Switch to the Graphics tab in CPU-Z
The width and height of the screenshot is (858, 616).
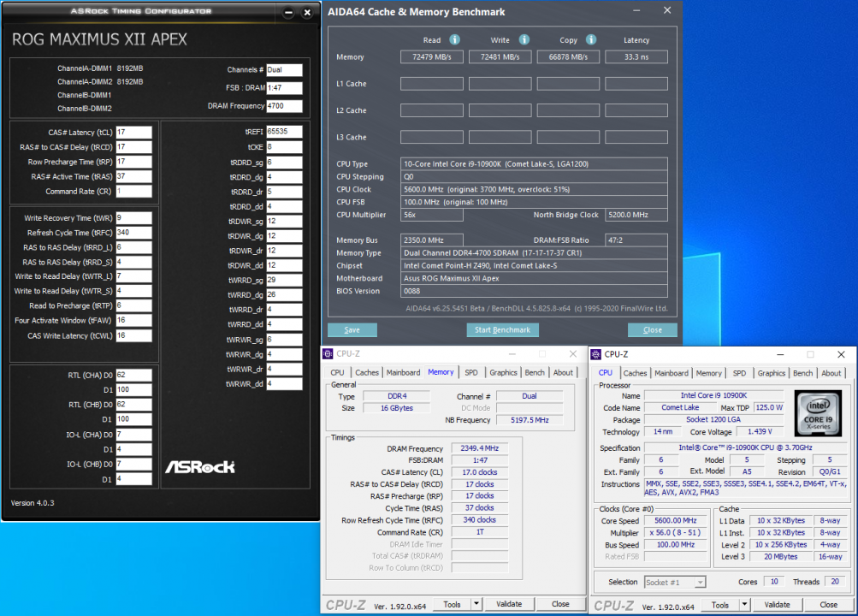pyautogui.click(x=503, y=372)
